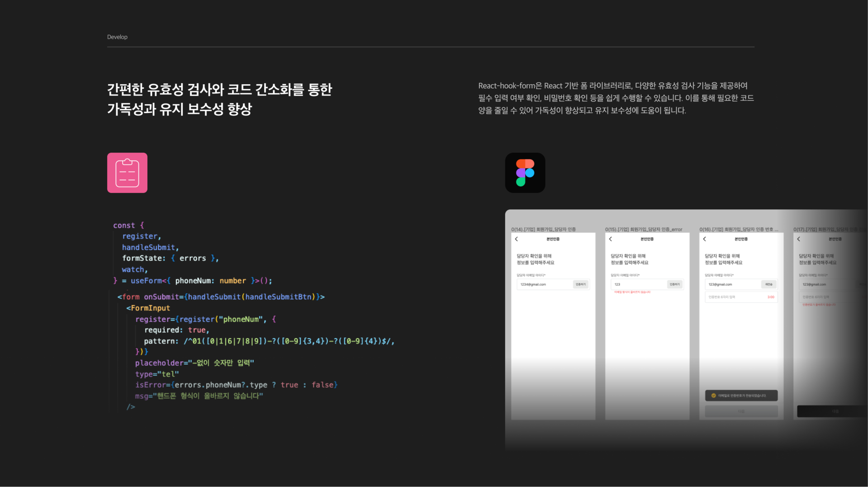The height and width of the screenshot is (487, 868).
Task: Click the Figma logo icon
Action: click(x=525, y=172)
